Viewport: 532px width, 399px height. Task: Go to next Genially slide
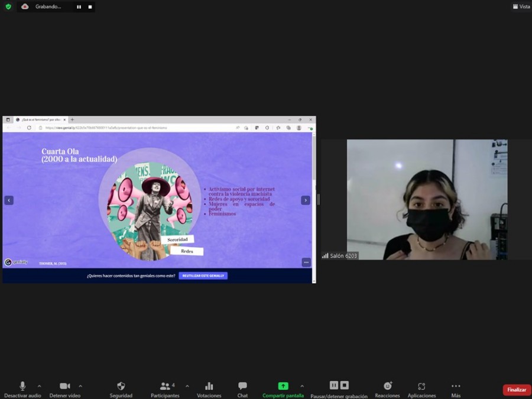(x=306, y=200)
